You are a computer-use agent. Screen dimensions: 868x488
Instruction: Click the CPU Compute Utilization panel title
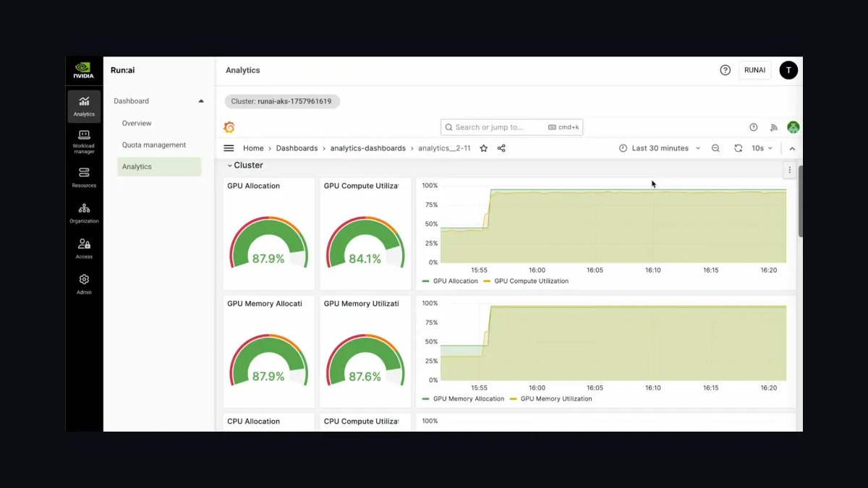[361, 421]
